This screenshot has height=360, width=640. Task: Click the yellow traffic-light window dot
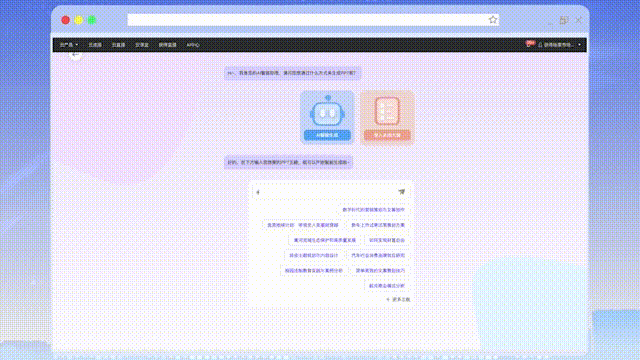point(79,20)
